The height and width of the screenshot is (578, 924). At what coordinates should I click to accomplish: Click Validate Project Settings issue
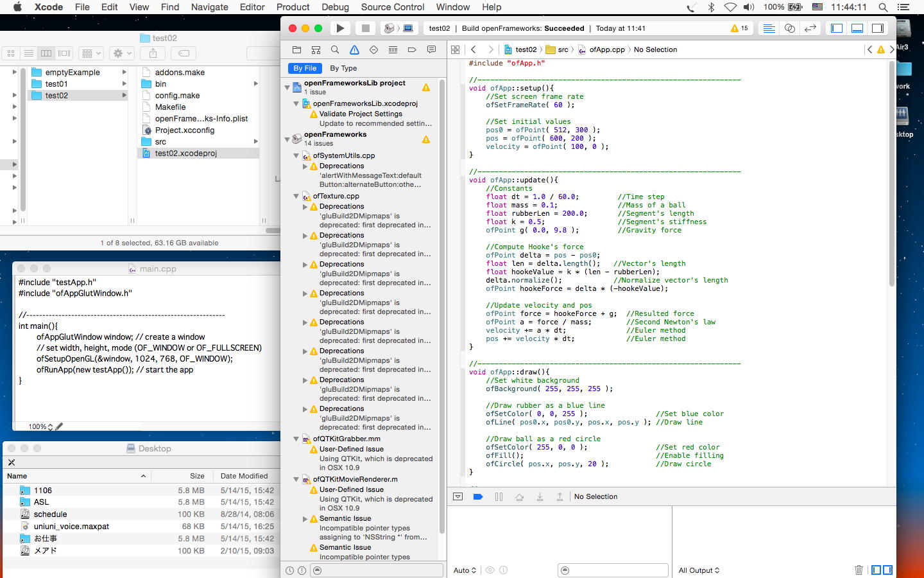point(361,114)
